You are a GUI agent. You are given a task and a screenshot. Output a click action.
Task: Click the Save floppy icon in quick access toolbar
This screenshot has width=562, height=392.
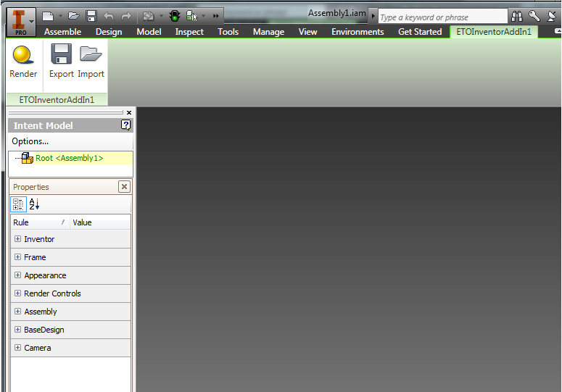[91, 16]
